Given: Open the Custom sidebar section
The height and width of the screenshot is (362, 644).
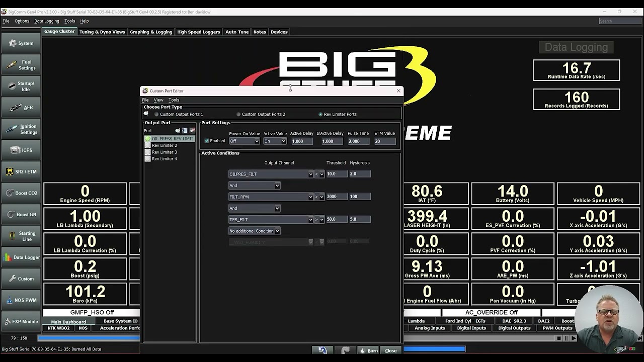Looking at the screenshot, I should [21, 279].
